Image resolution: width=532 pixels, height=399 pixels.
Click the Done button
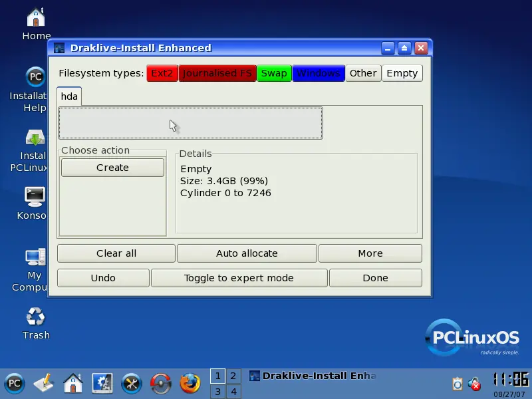click(x=376, y=278)
